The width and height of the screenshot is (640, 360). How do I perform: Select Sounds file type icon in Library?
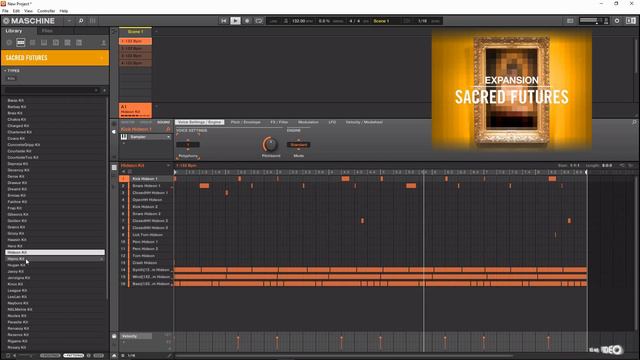pos(32,42)
